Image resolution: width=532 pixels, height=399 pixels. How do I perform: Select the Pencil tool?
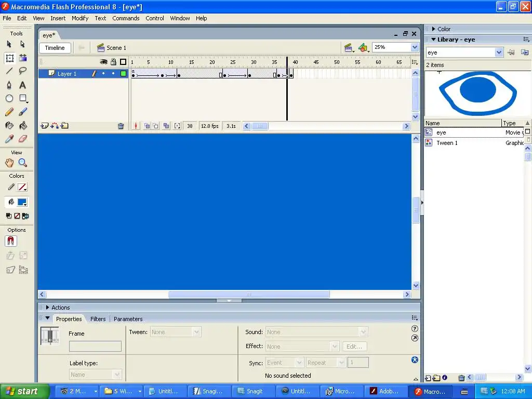pos(9,112)
